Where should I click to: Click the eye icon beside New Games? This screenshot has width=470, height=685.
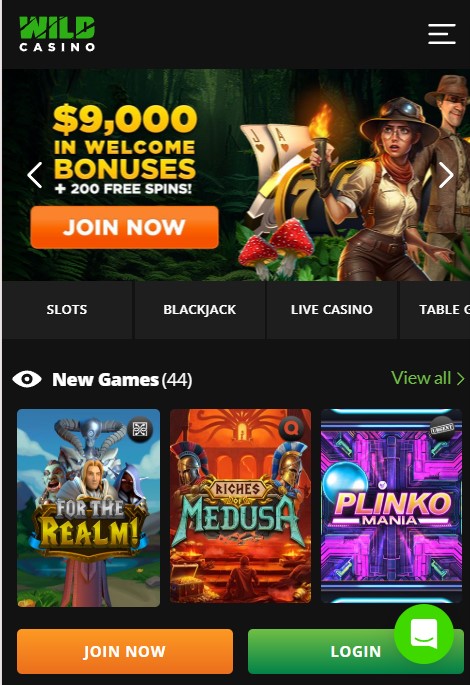point(27,379)
